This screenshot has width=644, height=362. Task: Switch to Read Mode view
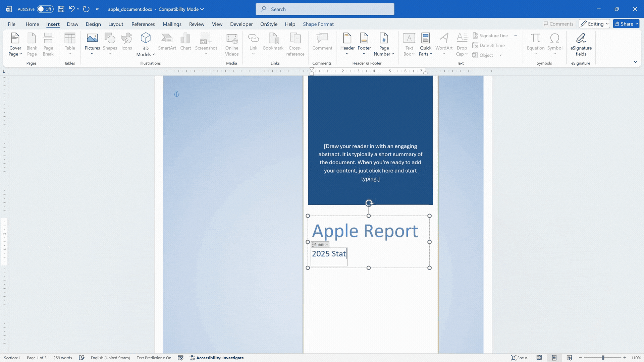[539, 358]
